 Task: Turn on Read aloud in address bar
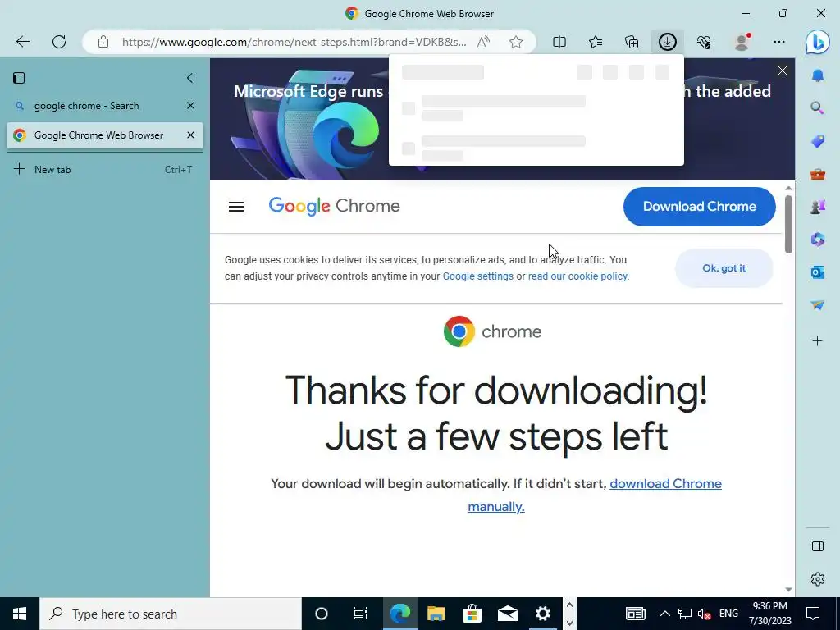point(483,42)
